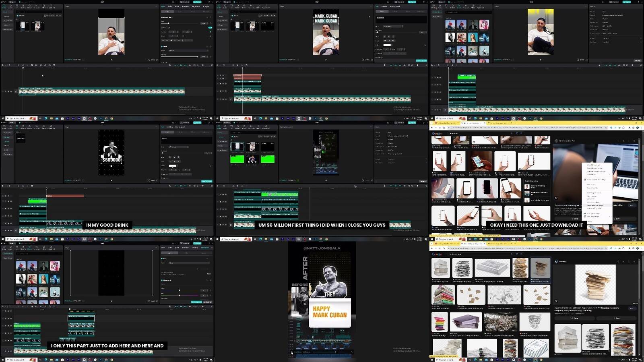This screenshot has width=644, height=362.
Task: Click the Visit button in the paper-stack preview
Action: click(x=632, y=308)
